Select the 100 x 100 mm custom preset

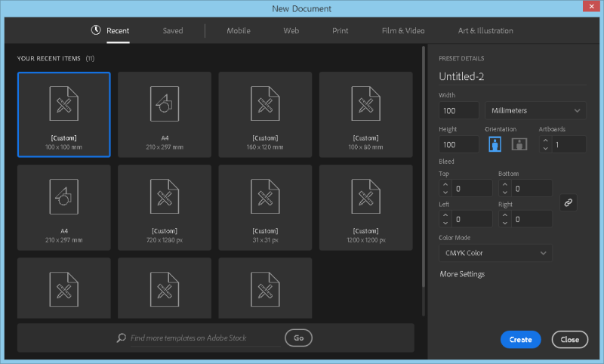coord(64,114)
